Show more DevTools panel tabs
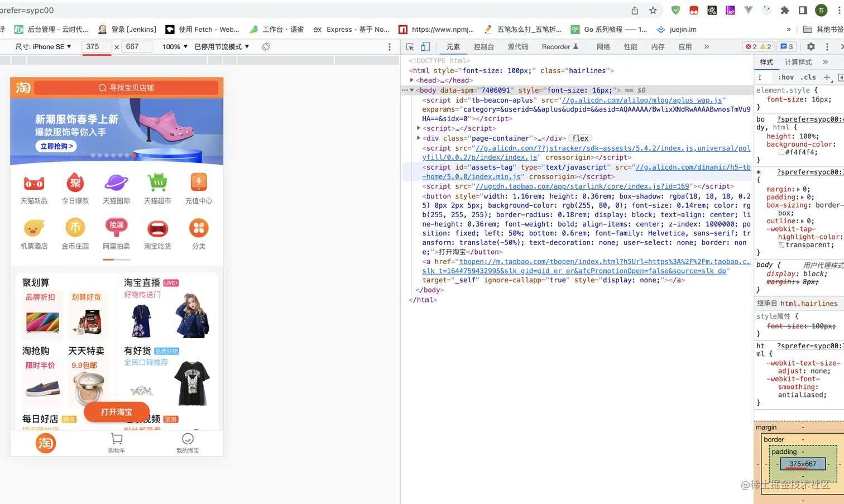This screenshot has width=844, height=504. (x=707, y=47)
